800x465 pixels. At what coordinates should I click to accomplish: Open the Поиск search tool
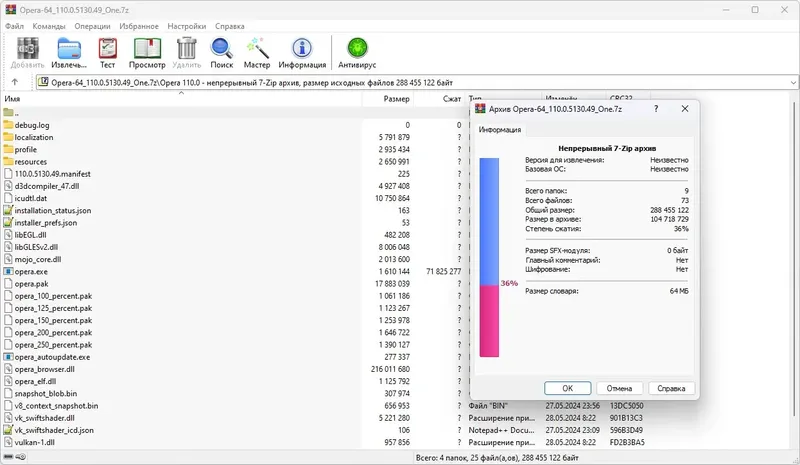(221, 48)
